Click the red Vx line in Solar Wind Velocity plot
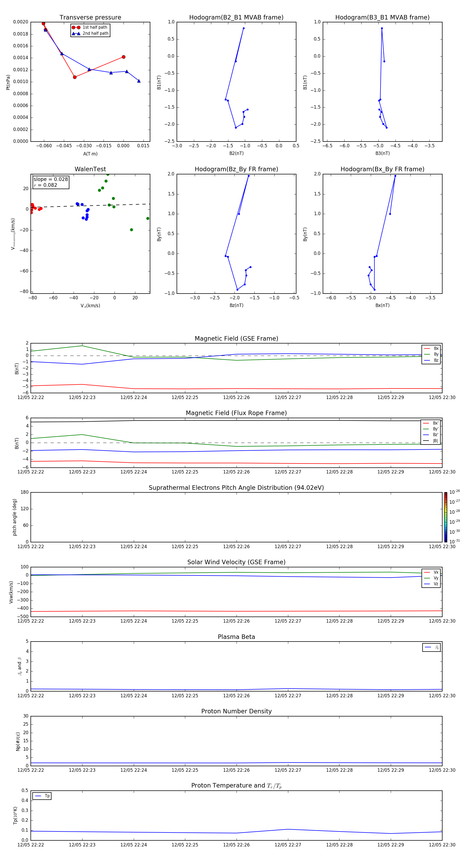Viewport: 473px width, 868px height. [236, 611]
